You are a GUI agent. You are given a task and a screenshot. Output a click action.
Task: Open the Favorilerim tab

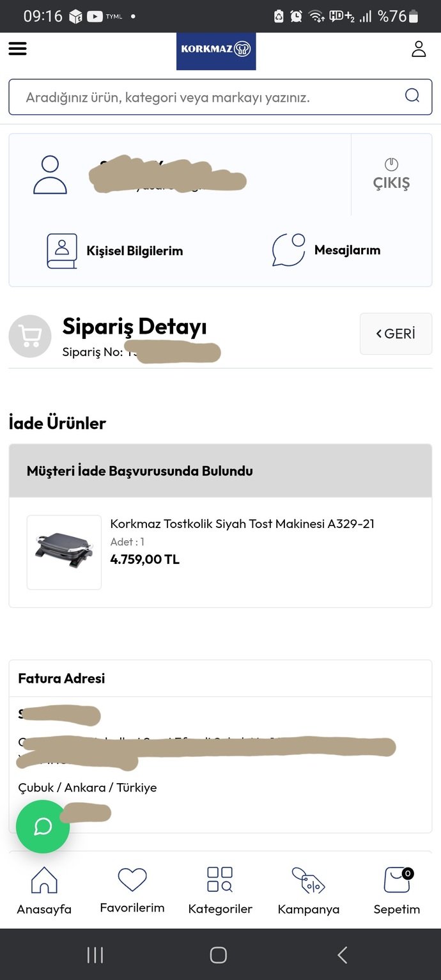132,891
